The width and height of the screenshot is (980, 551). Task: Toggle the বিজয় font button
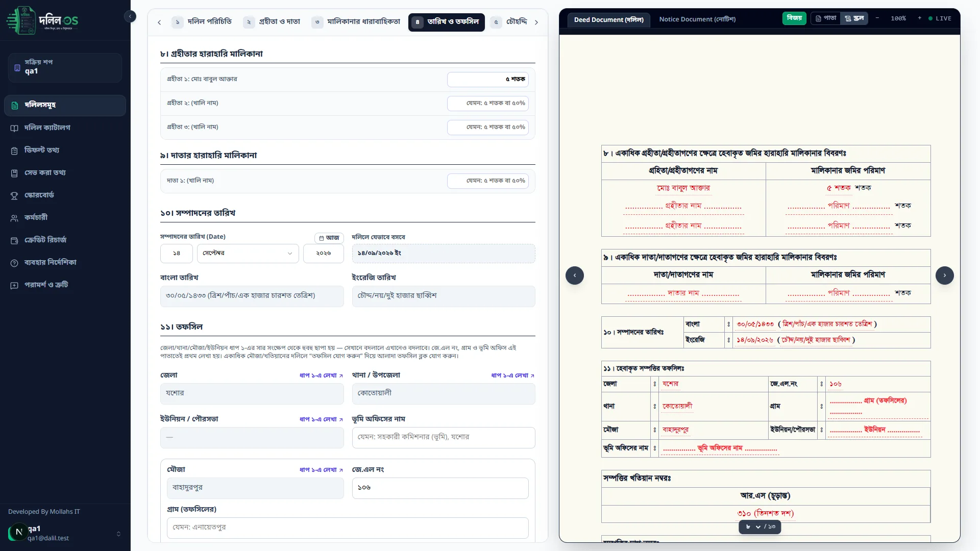[x=794, y=18]
